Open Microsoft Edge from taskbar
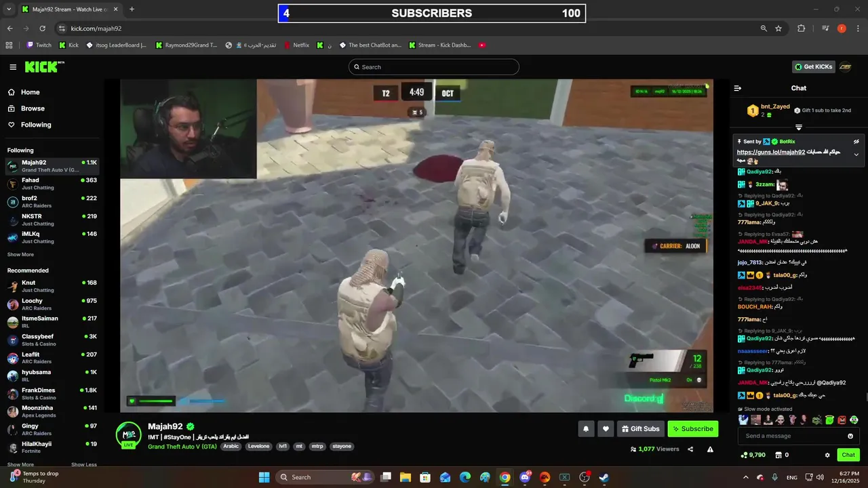The image size is (868, 488). [465, 477]
